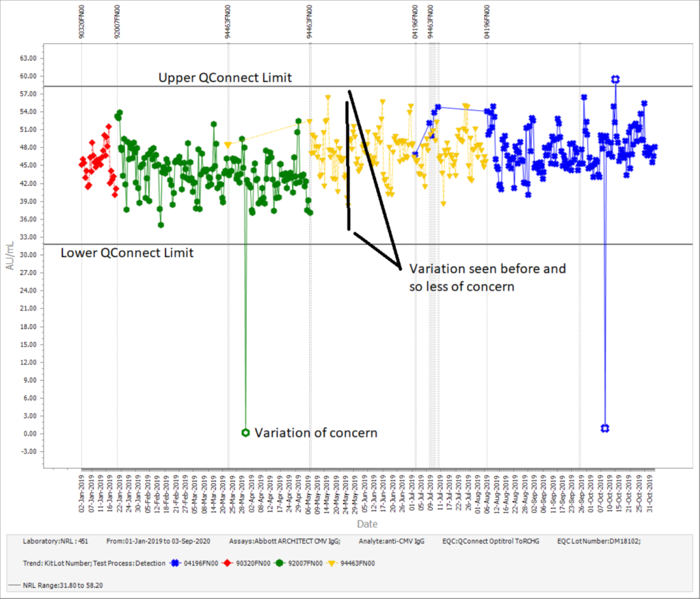Select the 'Variation of concern' annotation text
This screenshot has height=599, width=700.
pos(316,433)
